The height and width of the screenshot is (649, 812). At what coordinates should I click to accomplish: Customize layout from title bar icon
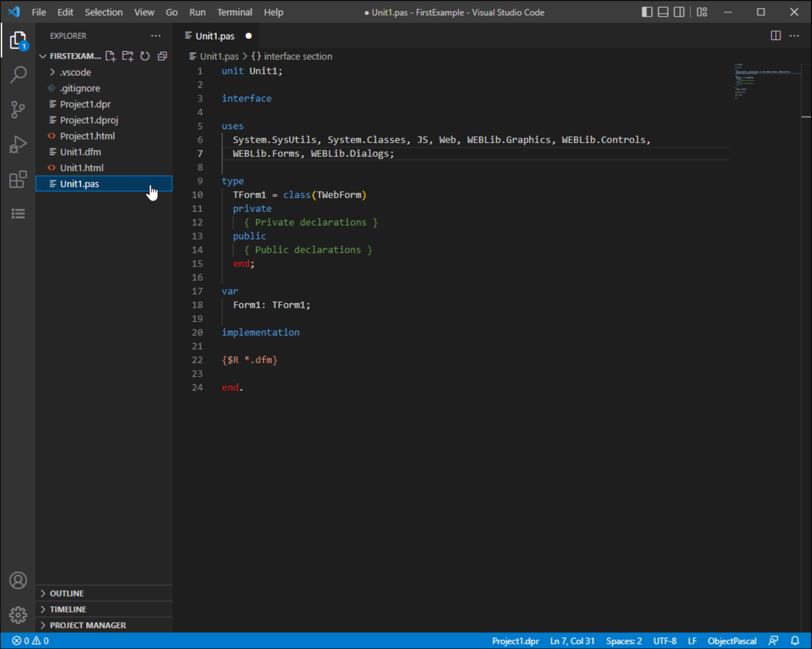pyautogui.click(x=702, y=12)
